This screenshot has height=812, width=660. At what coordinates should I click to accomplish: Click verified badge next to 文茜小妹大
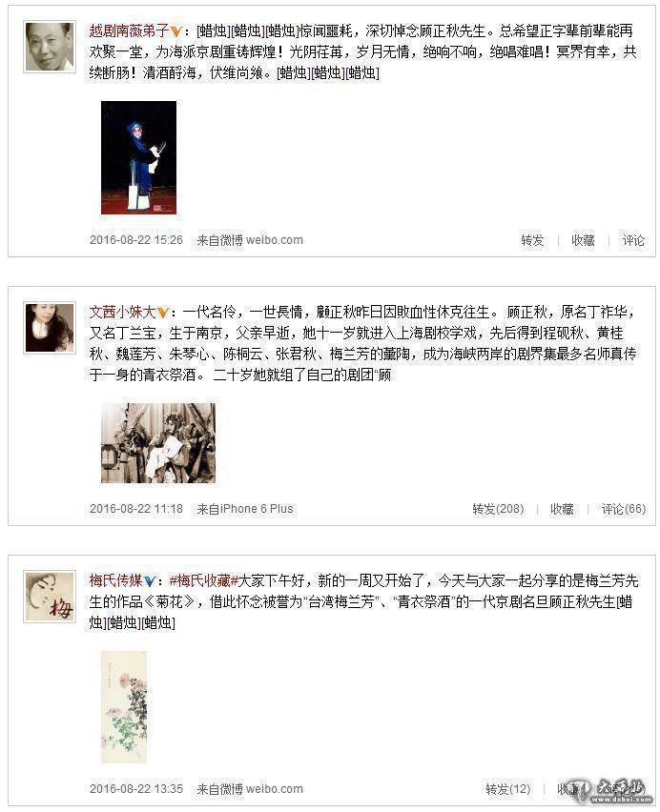click(162, 313)
